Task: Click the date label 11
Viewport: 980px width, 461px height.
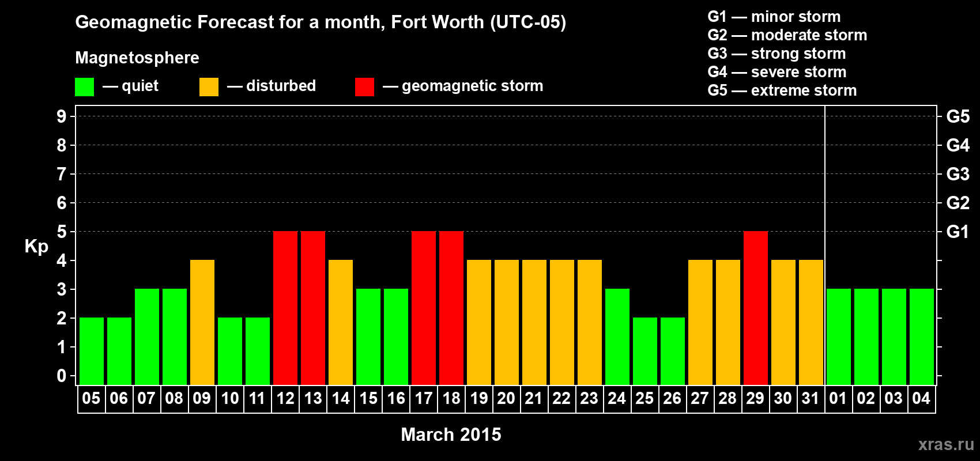Action: [257, 399]
